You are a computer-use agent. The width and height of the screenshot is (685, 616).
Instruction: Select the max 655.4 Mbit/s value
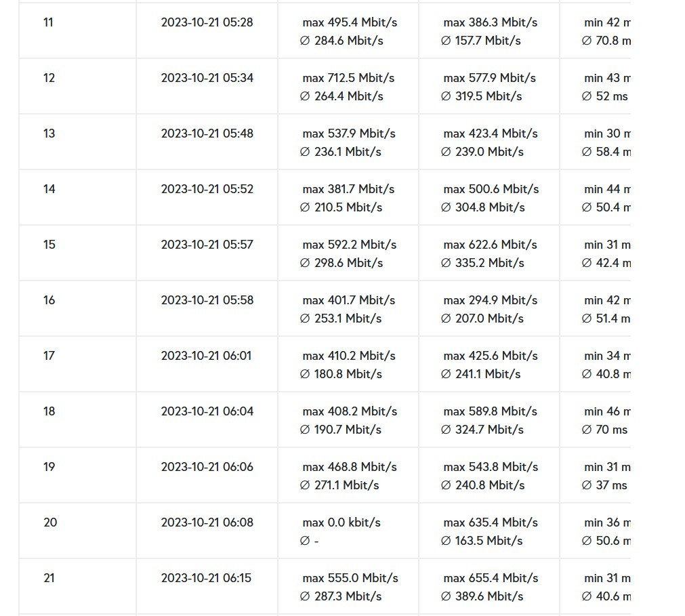pyautogui.click(x=491, y=578)
